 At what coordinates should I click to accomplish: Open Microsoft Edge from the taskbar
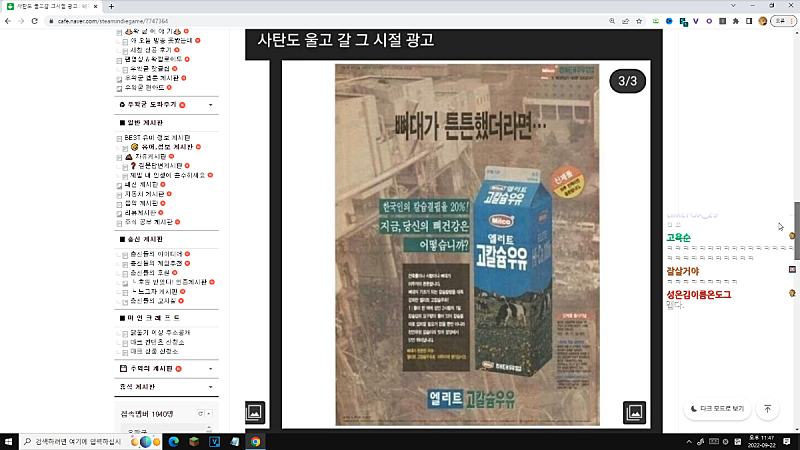172,441
